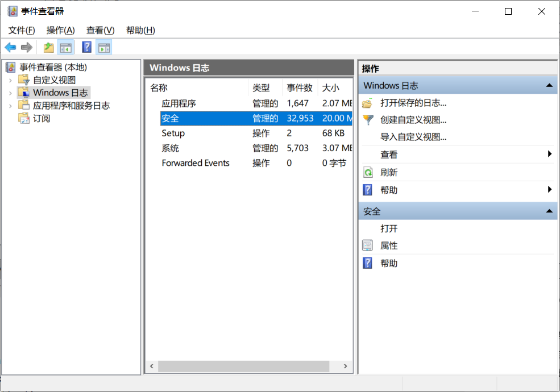This screenshot has height=392, width=560.
Task: Click the Forward arrow toolbar icon
Action: pos(27,47)
